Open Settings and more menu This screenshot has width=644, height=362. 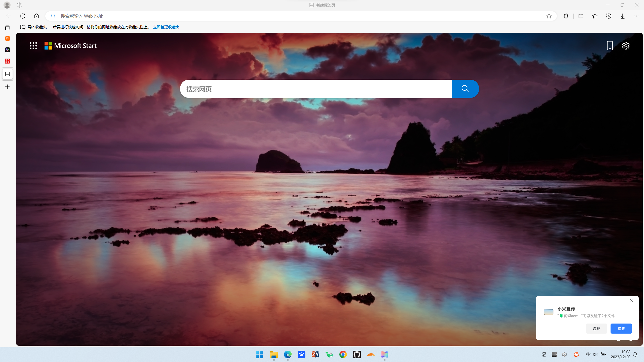pos(636,16)
